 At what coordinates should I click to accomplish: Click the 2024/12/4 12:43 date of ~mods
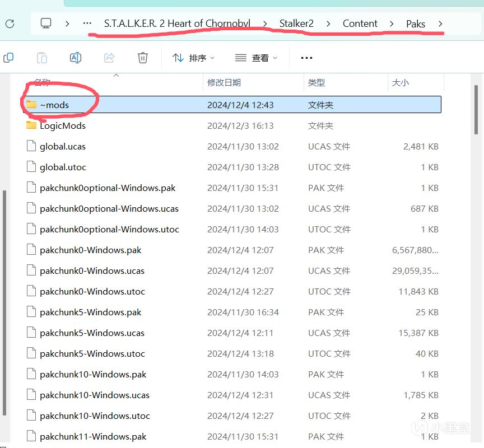click(240, 105)
